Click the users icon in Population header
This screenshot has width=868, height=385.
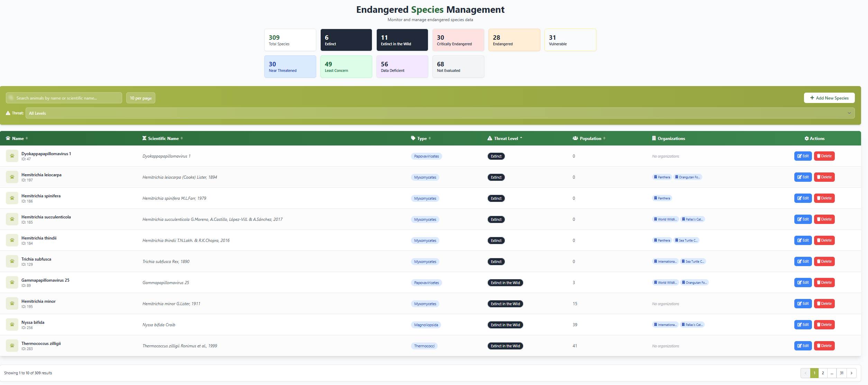pos(575,138)
